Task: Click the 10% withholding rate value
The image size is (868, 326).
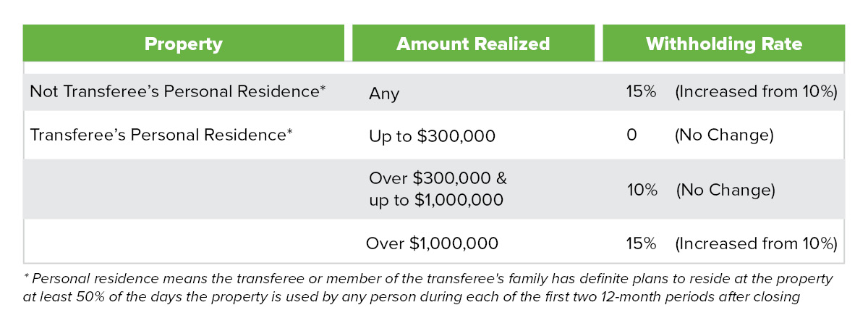Action: [x=642, y=190]
